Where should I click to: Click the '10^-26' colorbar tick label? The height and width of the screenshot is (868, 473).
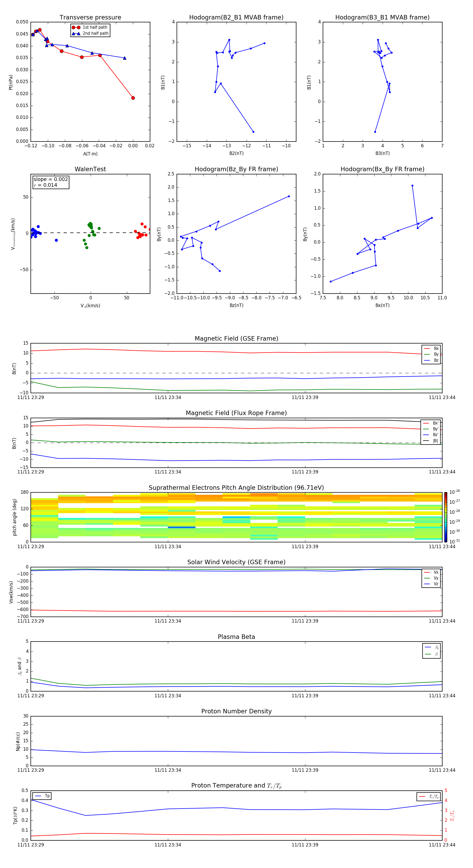[x=455, y=492]
